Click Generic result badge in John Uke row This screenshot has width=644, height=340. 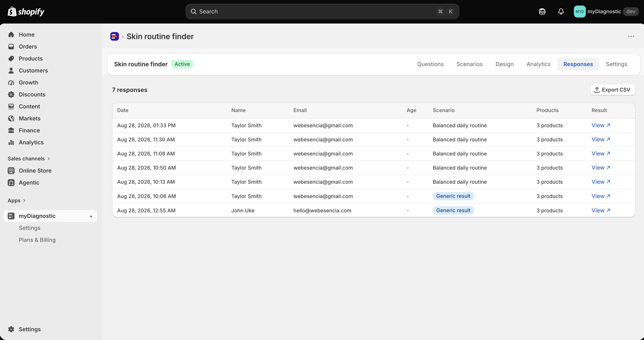click(x=453, y=210)
